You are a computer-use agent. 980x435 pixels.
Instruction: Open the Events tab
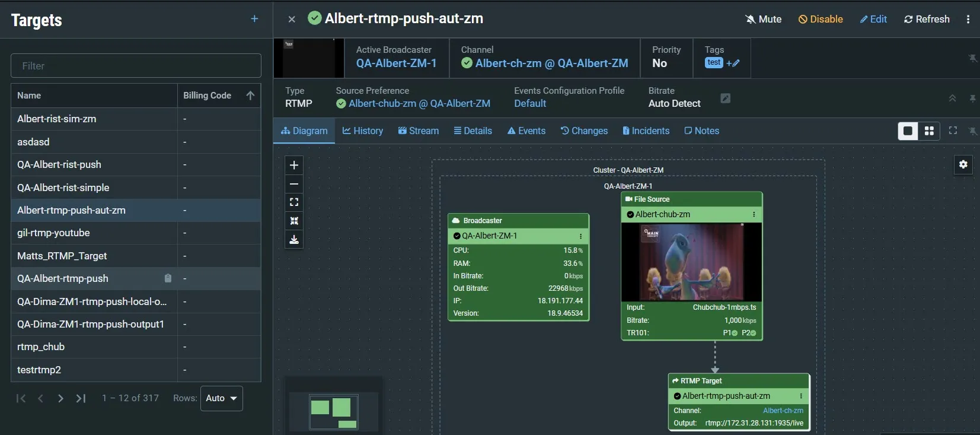point(526,131)
